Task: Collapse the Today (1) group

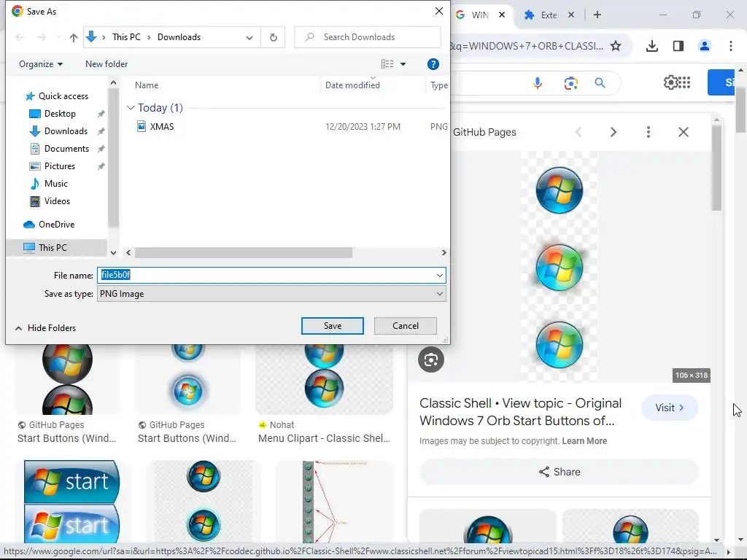Action: (131, 108)
